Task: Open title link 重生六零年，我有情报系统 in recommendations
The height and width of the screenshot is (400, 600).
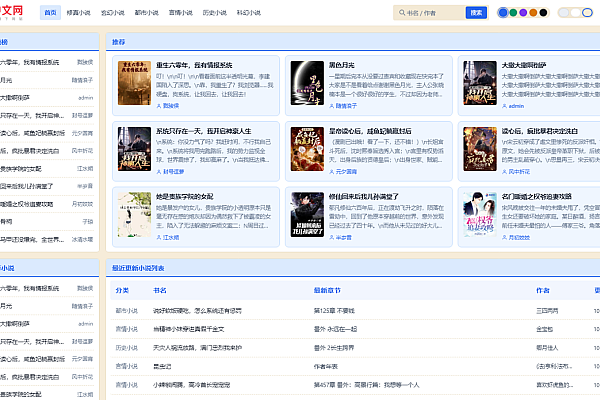Action: (194, 65)
